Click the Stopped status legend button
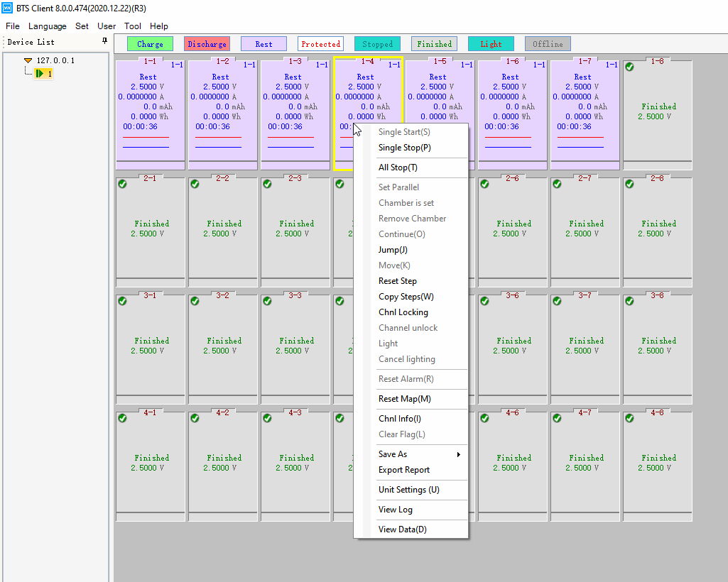This screenshot has width=728, height=582. [x=377, y=44]
